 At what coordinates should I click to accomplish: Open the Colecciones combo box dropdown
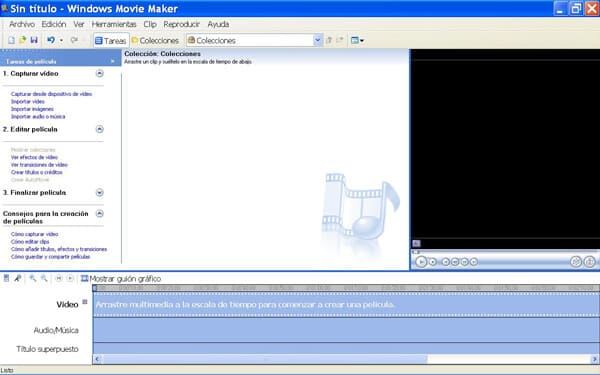pyautogui.click(x=317, y=40)
